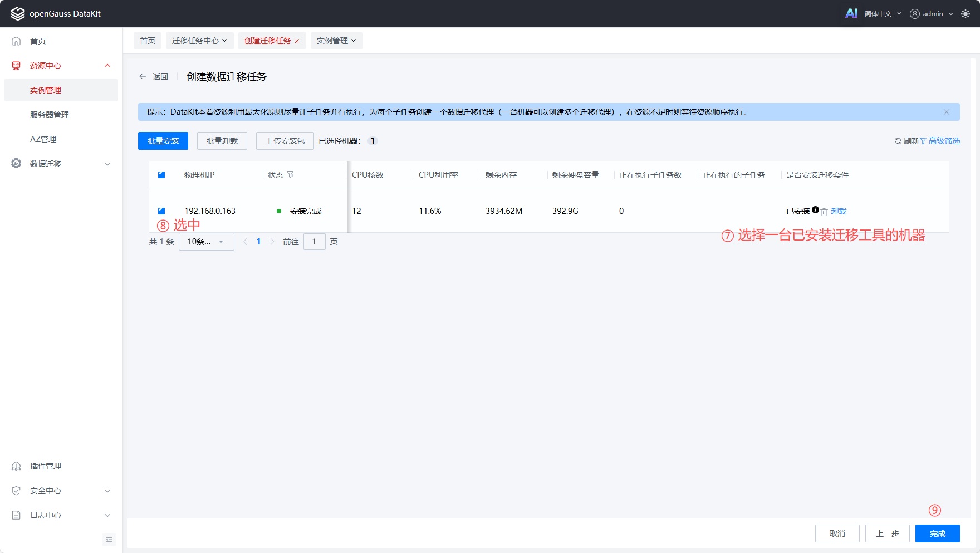Click the 日志中心 document icon
Viewport: 980px width, 553px height.
click(x=16, y=515)
